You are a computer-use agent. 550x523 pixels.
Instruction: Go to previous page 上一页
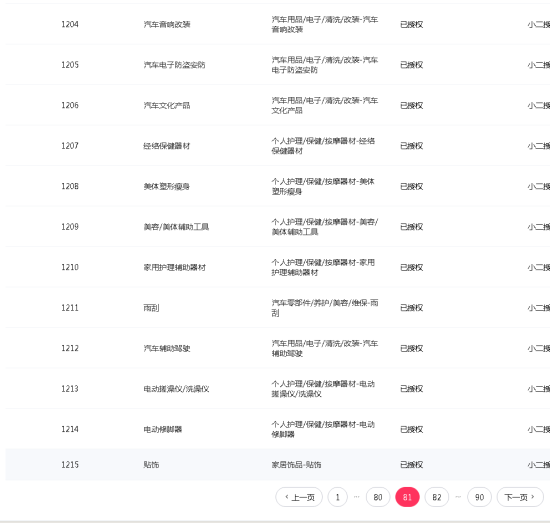(x=299, y=497)
